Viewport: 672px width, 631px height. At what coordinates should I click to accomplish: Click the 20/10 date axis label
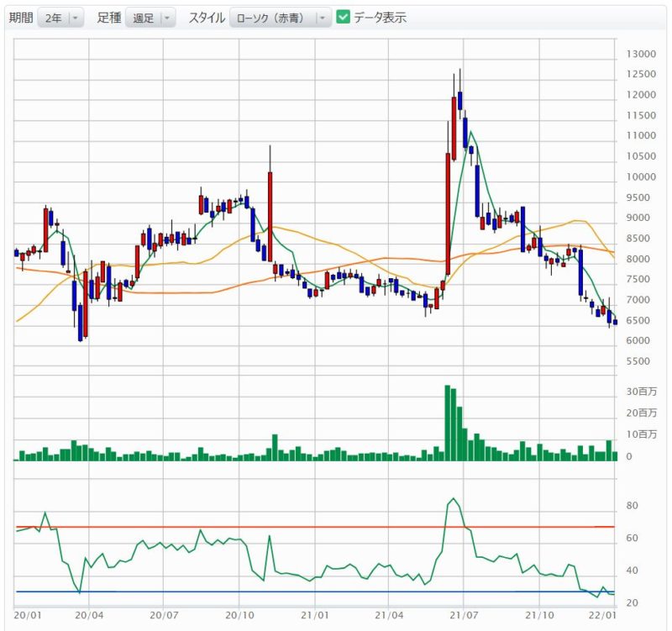click(x=239, y=616)
